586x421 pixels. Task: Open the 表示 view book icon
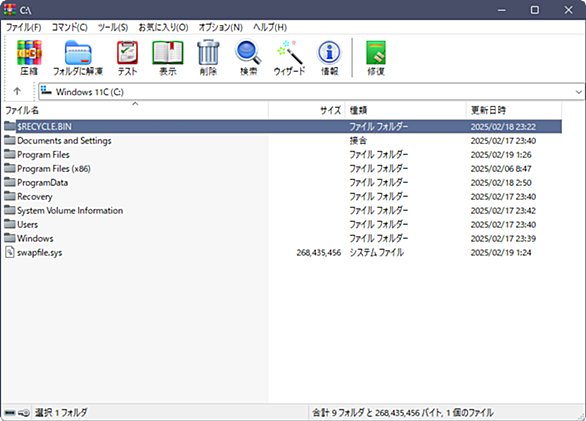[168, 53]
